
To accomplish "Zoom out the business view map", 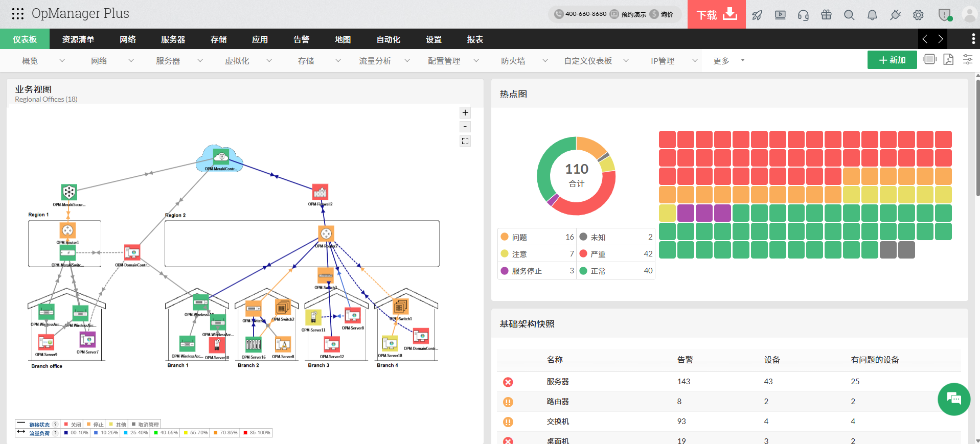I will point(465,127).
